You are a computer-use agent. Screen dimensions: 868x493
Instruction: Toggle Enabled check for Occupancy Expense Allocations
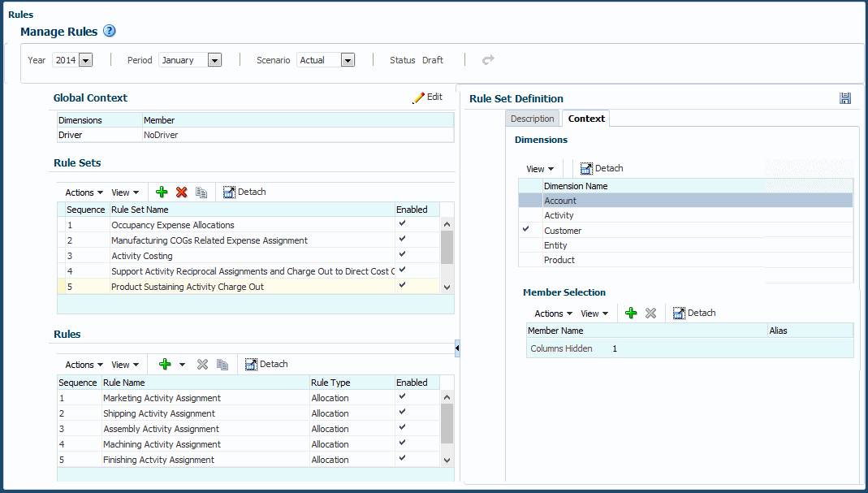coord(403,223)
